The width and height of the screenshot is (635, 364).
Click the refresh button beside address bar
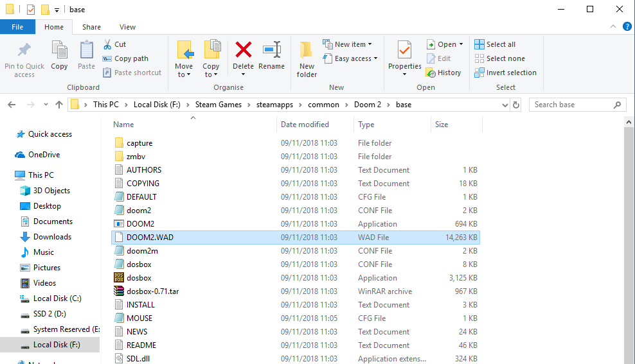(516, 105)
